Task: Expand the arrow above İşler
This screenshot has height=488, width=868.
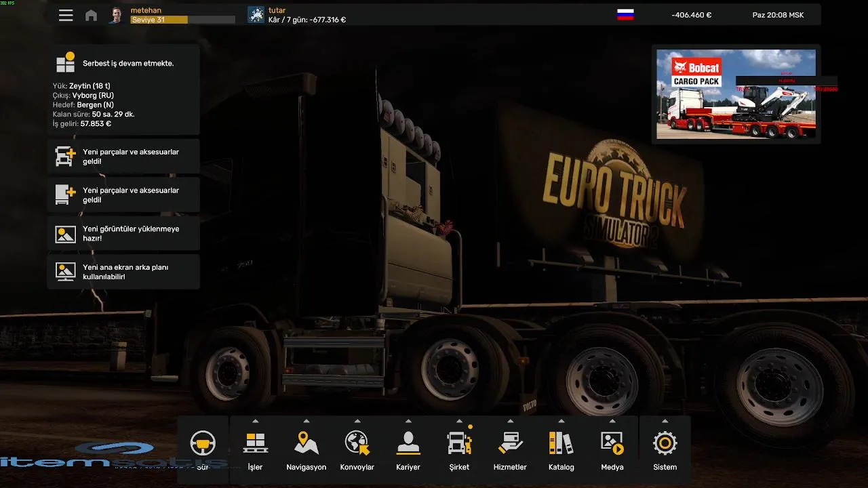Action: click(255, 421)
